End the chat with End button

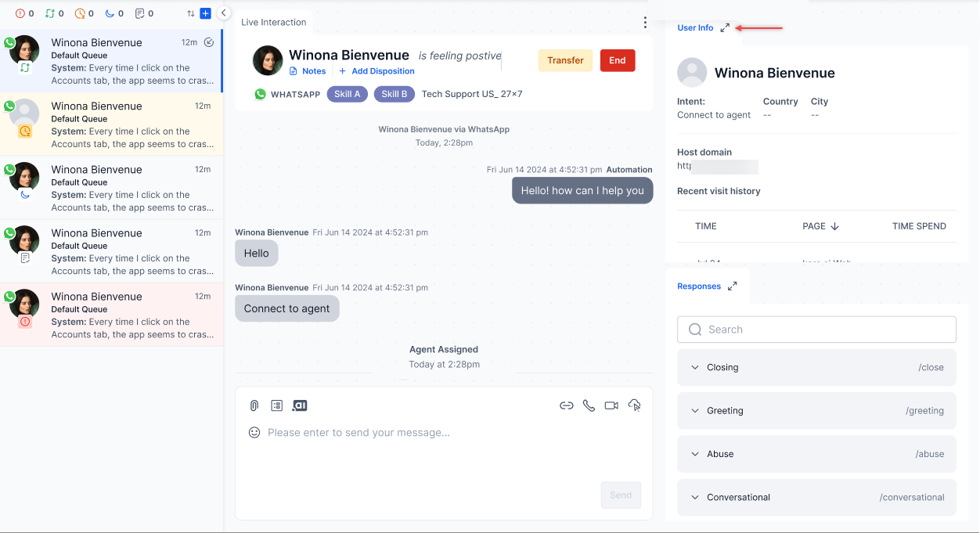tap(618, 60)
